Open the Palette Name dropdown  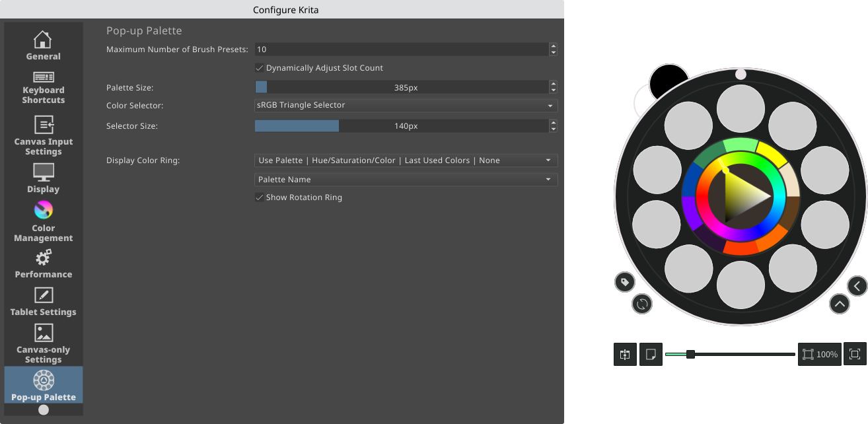406,180
